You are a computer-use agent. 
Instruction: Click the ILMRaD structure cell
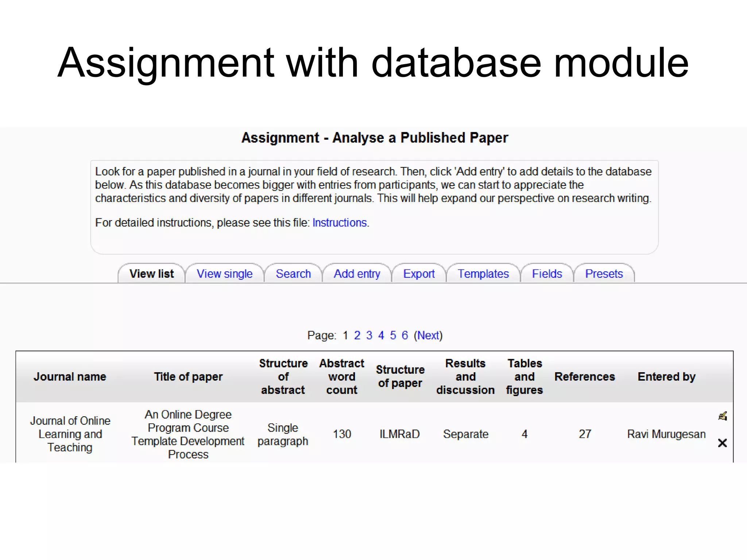(400, 434)
